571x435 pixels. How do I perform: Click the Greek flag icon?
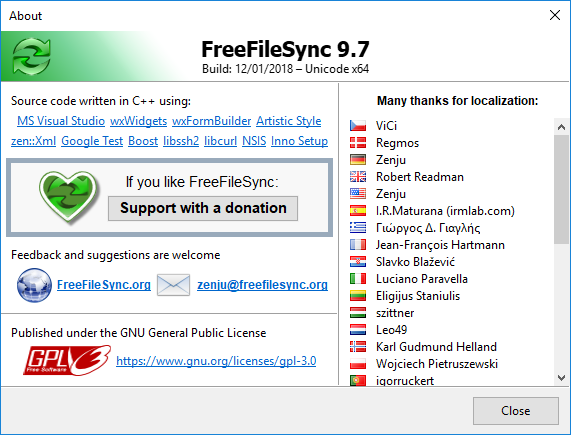tap(358, 228)
